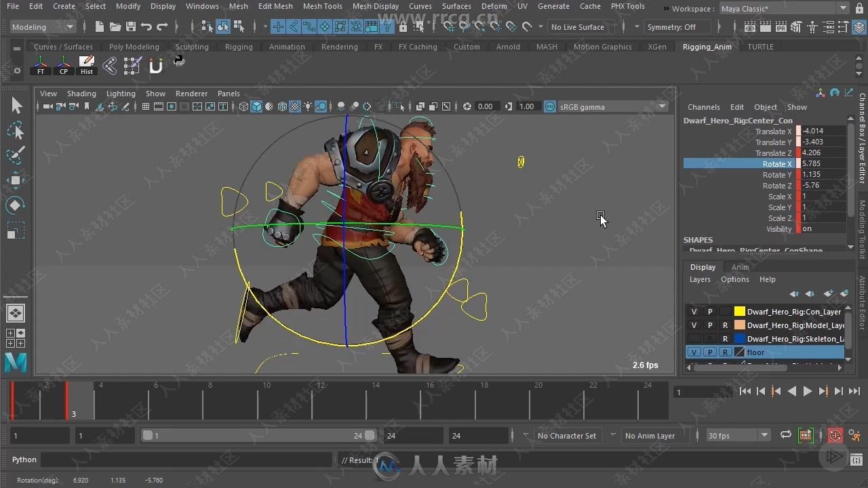Undo the last action

pos(146,27)
